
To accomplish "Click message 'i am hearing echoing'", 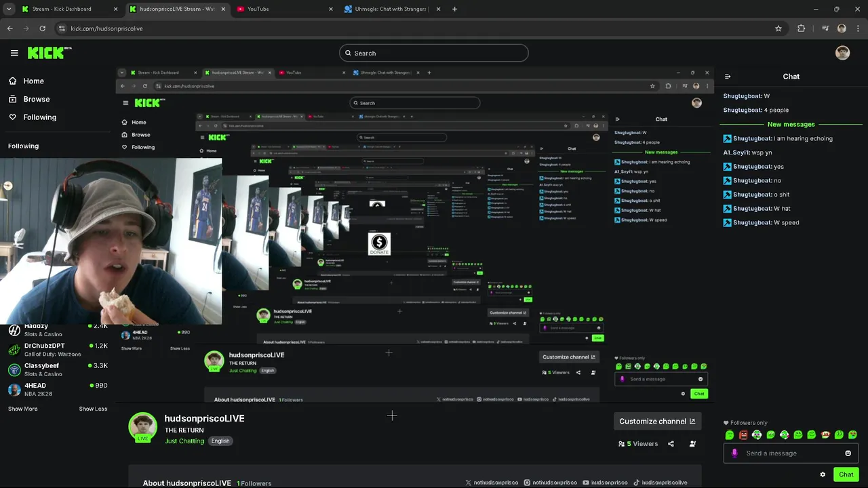I will pyautogui.click(x=803, y=138).
